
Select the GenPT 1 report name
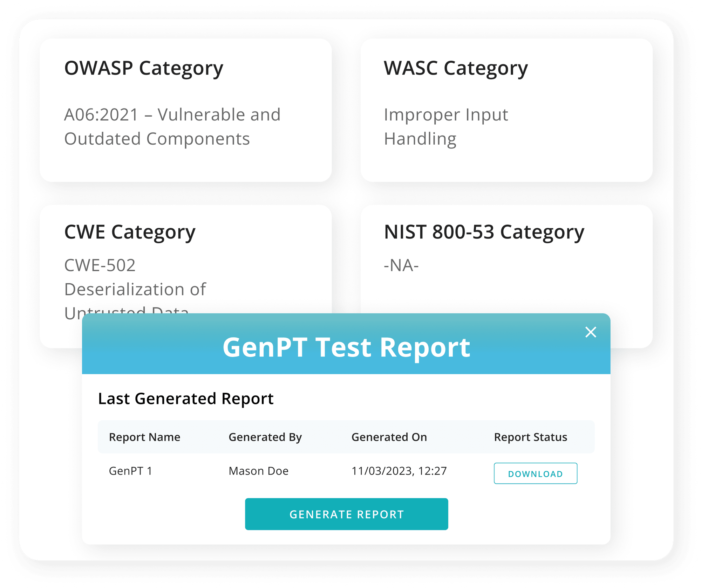tap(130, 471)
